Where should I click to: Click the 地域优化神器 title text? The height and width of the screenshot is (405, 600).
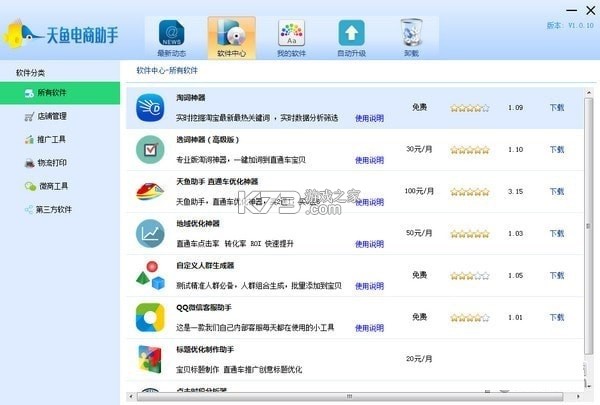point(198,224)
